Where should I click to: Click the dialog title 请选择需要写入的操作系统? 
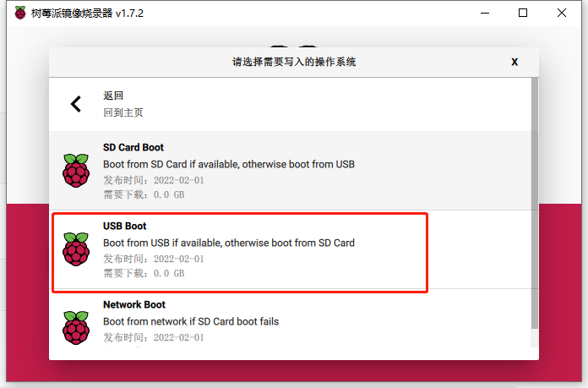point(294,62)
